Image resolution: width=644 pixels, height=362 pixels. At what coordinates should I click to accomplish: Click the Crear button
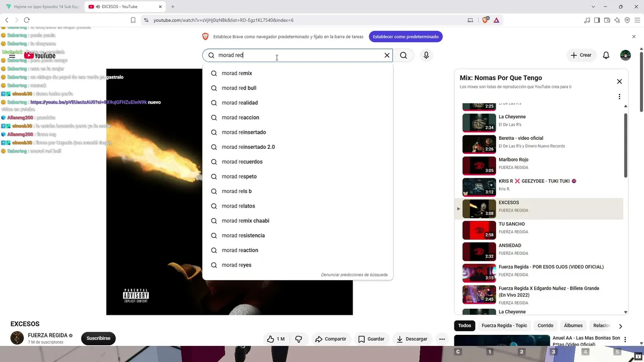(581, 55)
